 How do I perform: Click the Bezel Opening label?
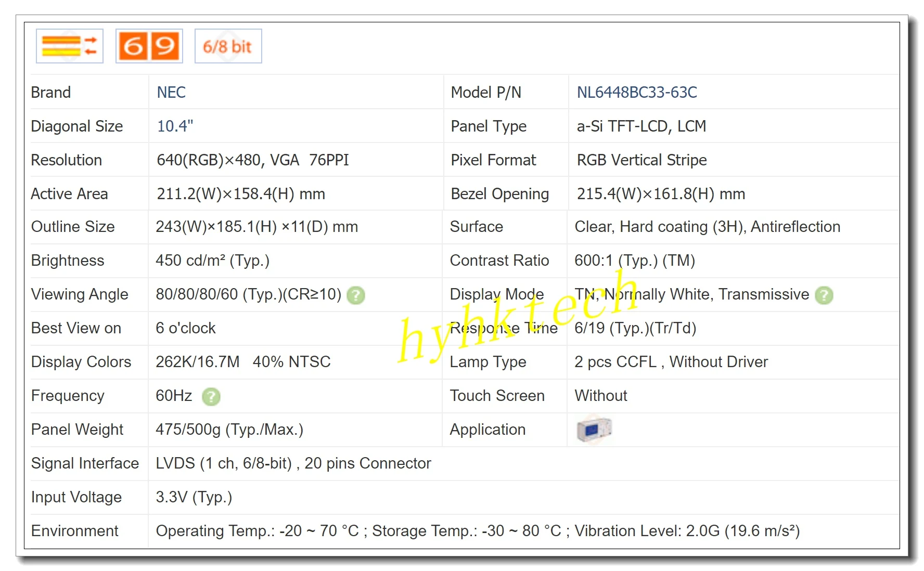point(500,194)
